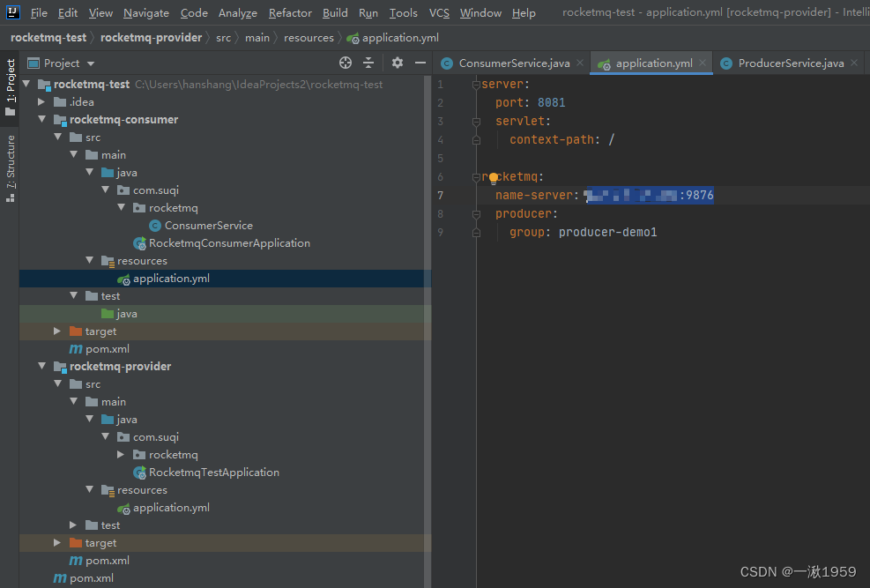Screen dimensions: 870x588
Task: Click main in the breadcrumb path
Action: 257,38
